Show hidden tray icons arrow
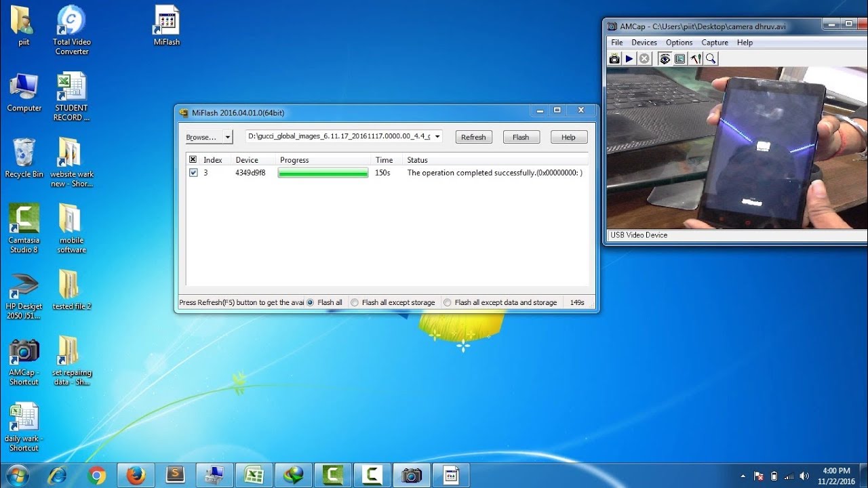The height and width of the screenshot is (488, 868). coord(743,476)
